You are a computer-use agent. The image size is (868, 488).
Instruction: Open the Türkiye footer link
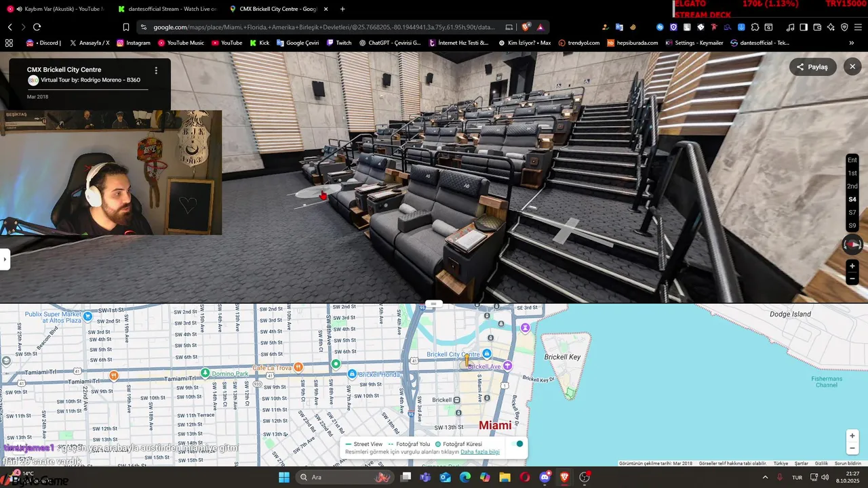(x=781, y=464)
